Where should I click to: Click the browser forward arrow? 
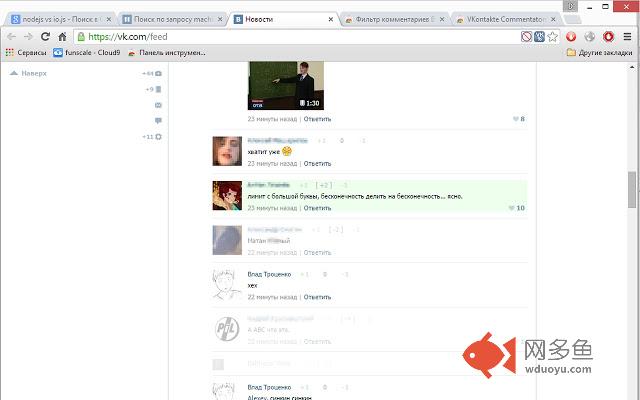pyautogui.click(x=28, y=37)
